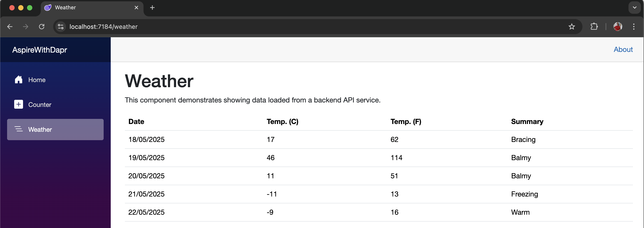The image size is (644, 228).
Task: Click the Home house icon in sidebar
Action: click(x=19, y=80)
